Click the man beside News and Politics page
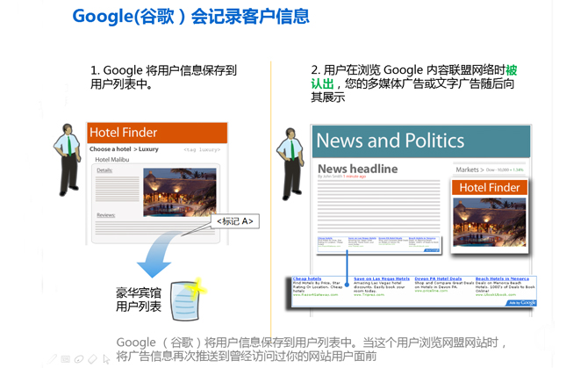 (x=290, y=163)
